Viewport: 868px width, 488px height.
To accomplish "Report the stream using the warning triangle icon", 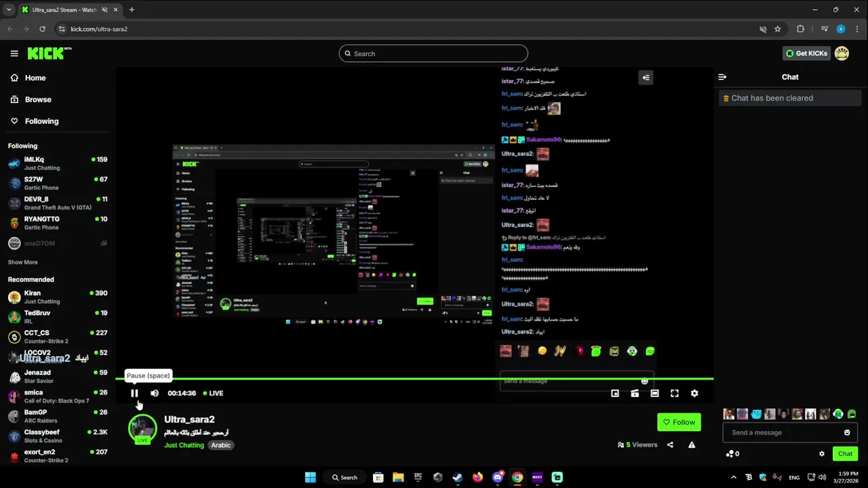I will [x=692, y=445].
